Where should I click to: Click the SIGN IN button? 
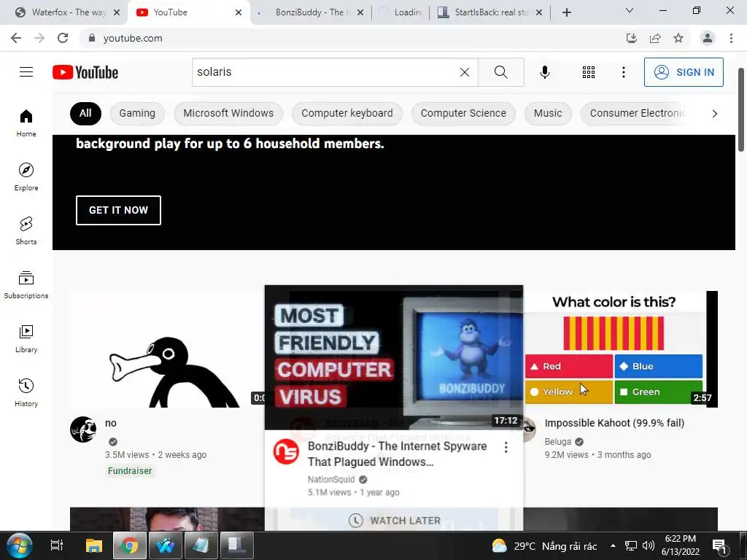(x=684, y=72)
